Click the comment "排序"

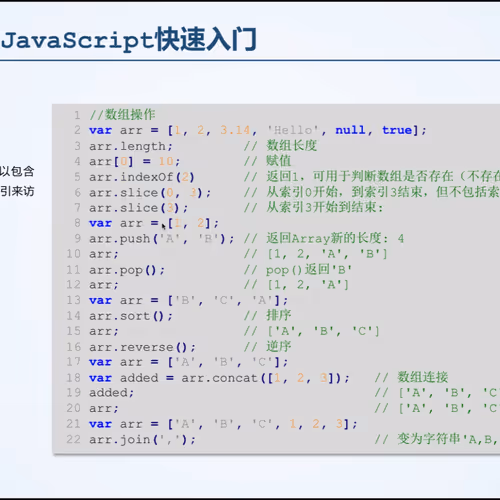pyautogui.click(x=279, y=315)
